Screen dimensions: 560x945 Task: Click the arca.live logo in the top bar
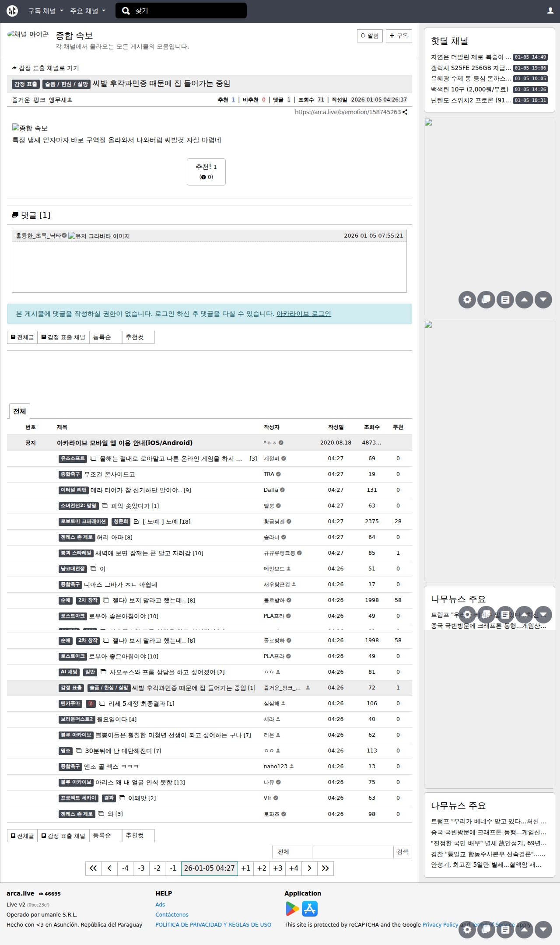[12, 11]
